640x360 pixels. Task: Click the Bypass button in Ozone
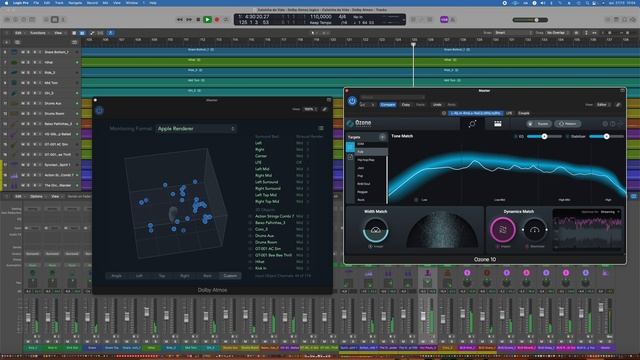click(x=539, y=124)
